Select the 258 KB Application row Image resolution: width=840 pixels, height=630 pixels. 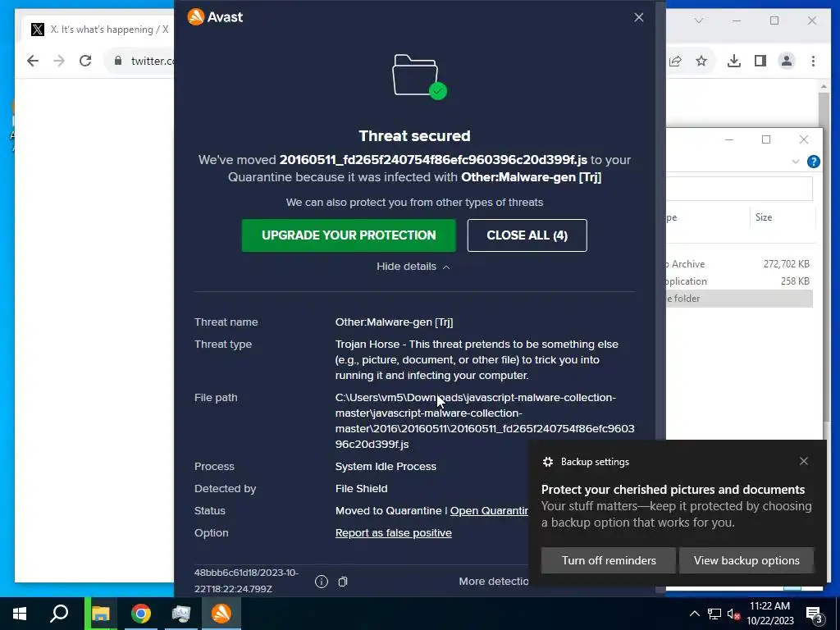(739, 281)
